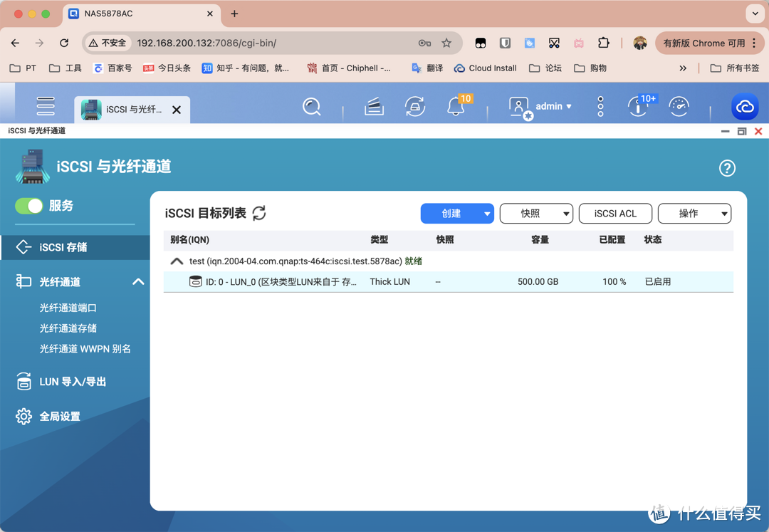
Task: Open LUN 导入/导出 sidebar item
Action: point(73,382)
